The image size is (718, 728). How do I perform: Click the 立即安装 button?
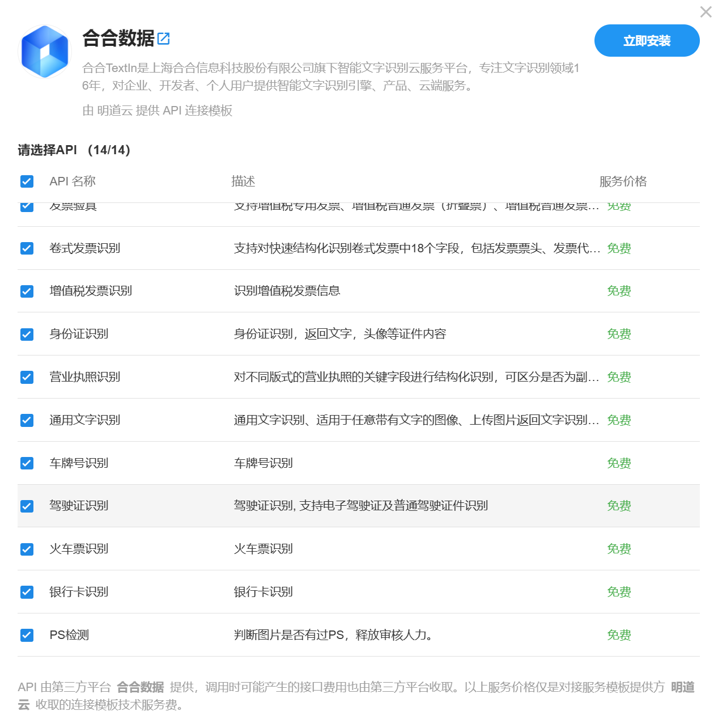point(647,41)
